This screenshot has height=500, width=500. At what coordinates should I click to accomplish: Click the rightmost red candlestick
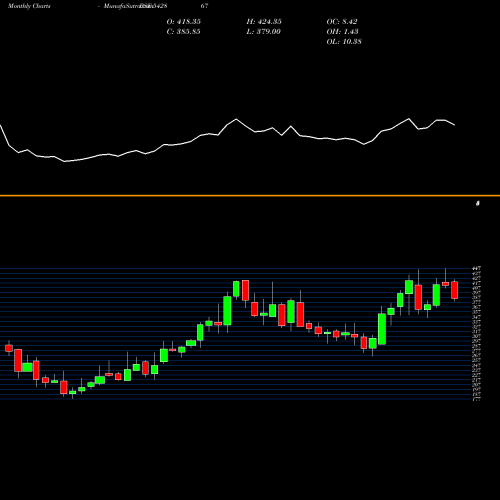pos(455,290)
